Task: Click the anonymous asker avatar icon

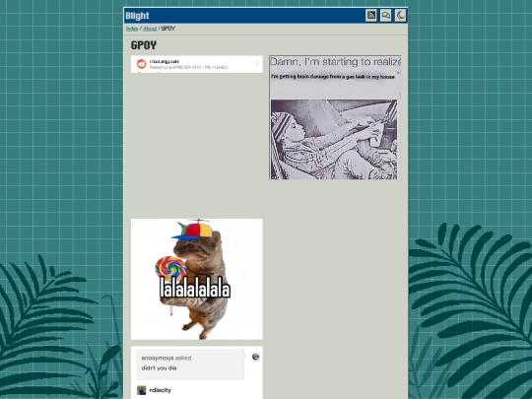Action: [x=255, y=357]
